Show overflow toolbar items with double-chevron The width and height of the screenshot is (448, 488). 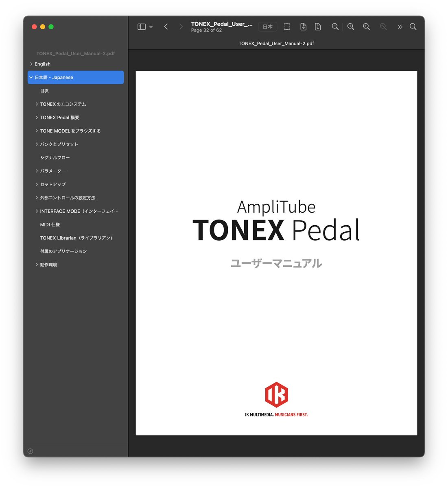coord(400,26)
